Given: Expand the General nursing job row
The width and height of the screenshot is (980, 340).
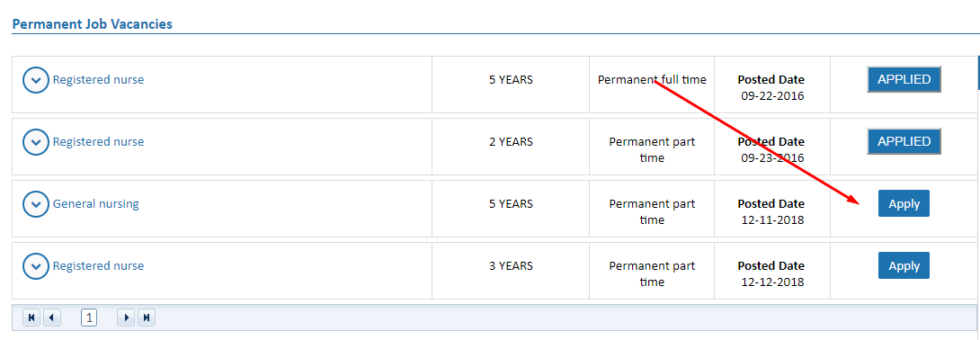Looking at the screenshot, I should click(x=36, y=204).
